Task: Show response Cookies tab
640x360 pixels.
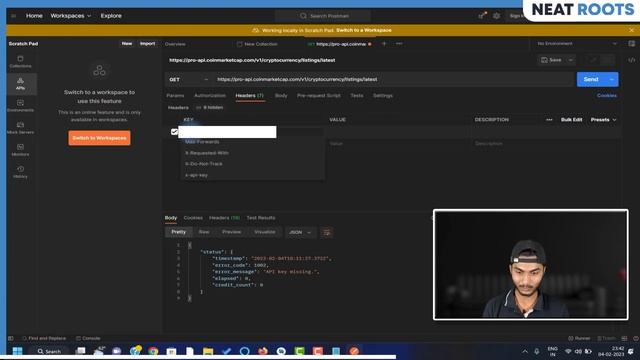Action: [193, 218]
